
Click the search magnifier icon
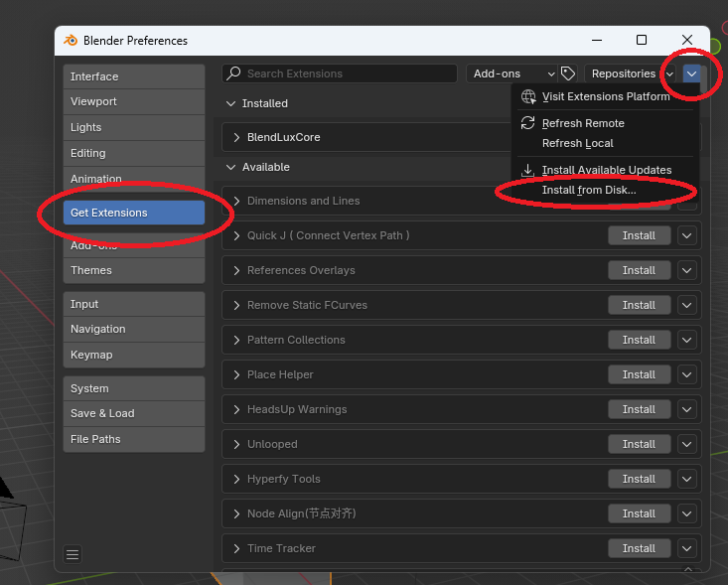point(233,73)
